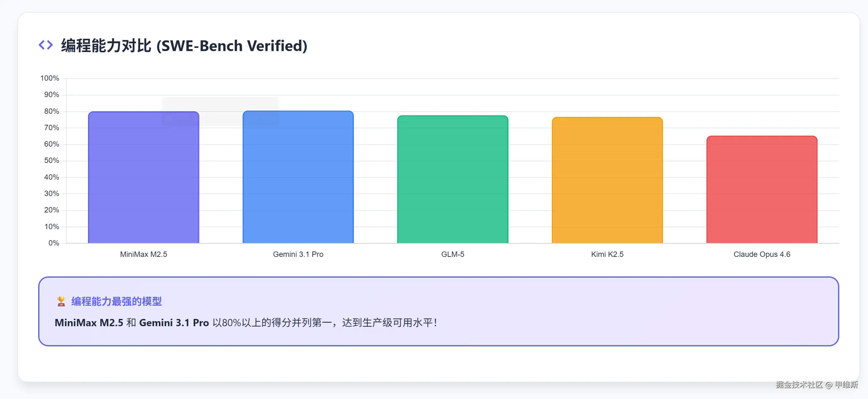
Task: Click the red Claude Opus 4.6 bar
Action: point(761,189)
